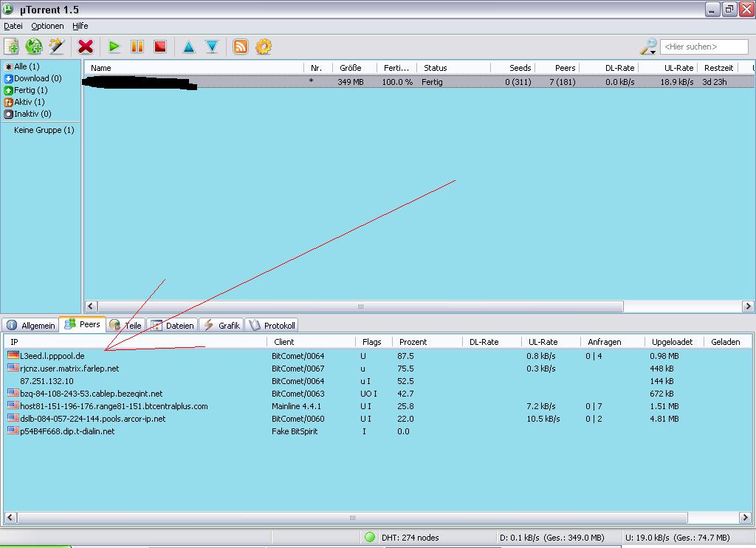The width and height of the screenshot is (756, 548).
Task: Select 'Keine Gruppe (1)' label in sidebar
Action: [44, 130]
